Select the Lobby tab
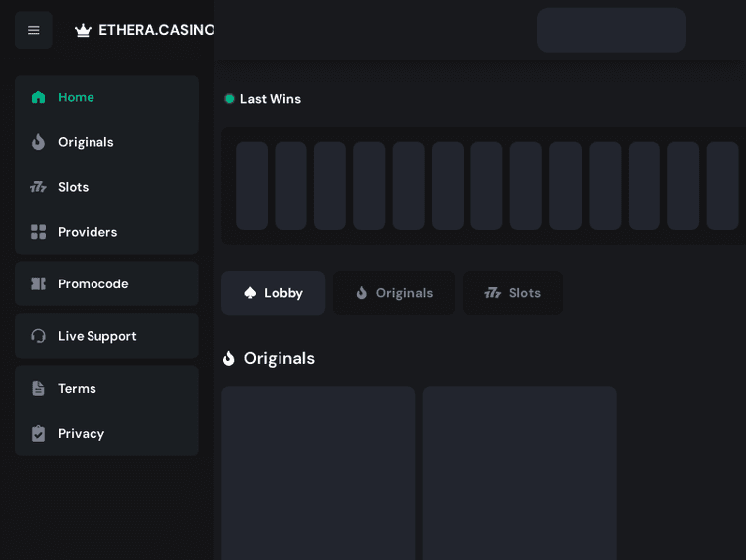The height and width of the screenshot is (560, 746). click(274, 293)
